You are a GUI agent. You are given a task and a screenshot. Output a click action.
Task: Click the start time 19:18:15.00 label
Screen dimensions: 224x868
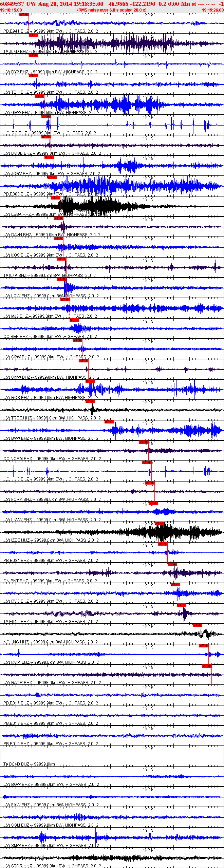pyautogui.click(x=11, y=10)
